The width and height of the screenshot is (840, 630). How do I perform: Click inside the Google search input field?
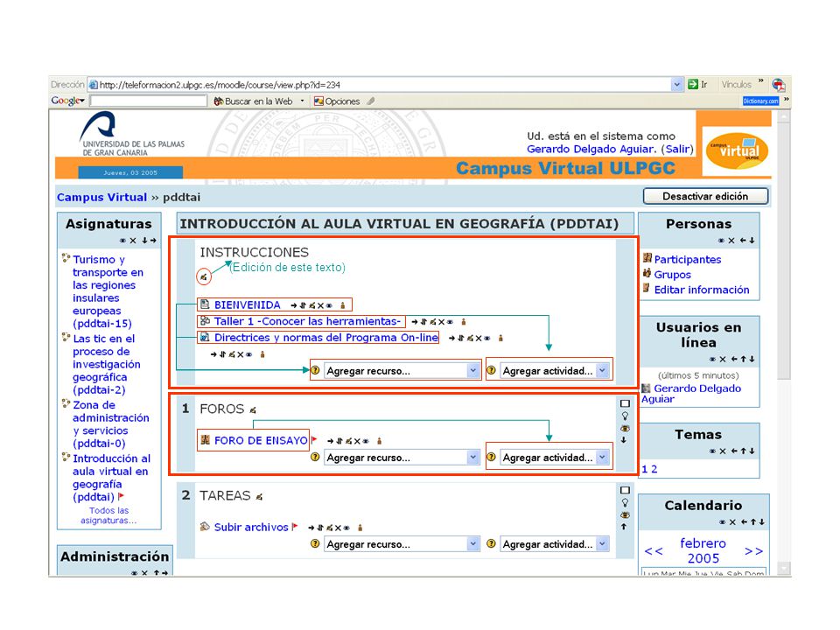pos(149,101)
